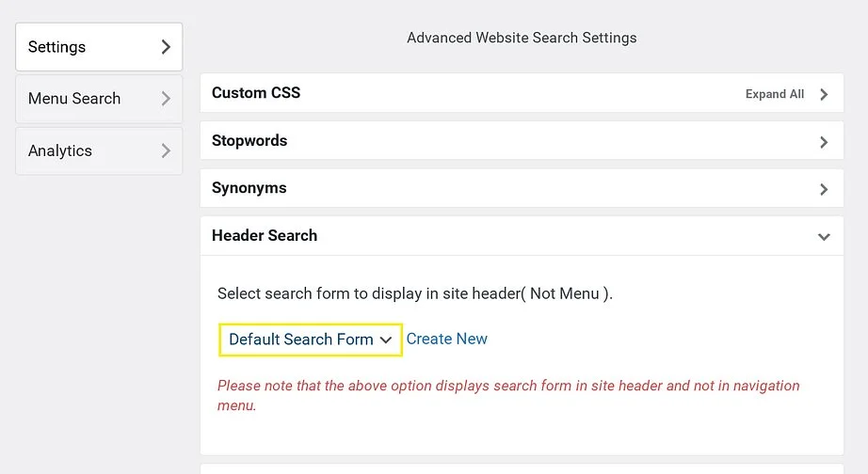Click the chevron on the Custom CSS row
Screen dimensions: 868x474
click(x=824, y=94)
